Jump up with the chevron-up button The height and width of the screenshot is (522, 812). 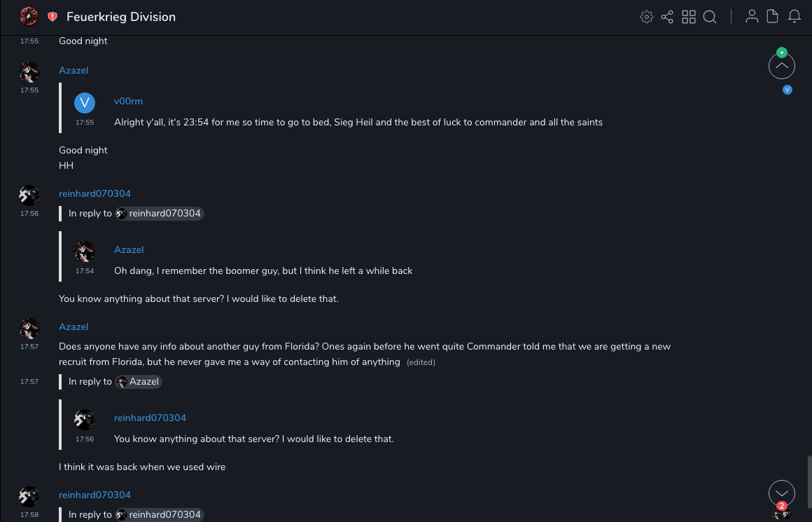pos(782,66)
